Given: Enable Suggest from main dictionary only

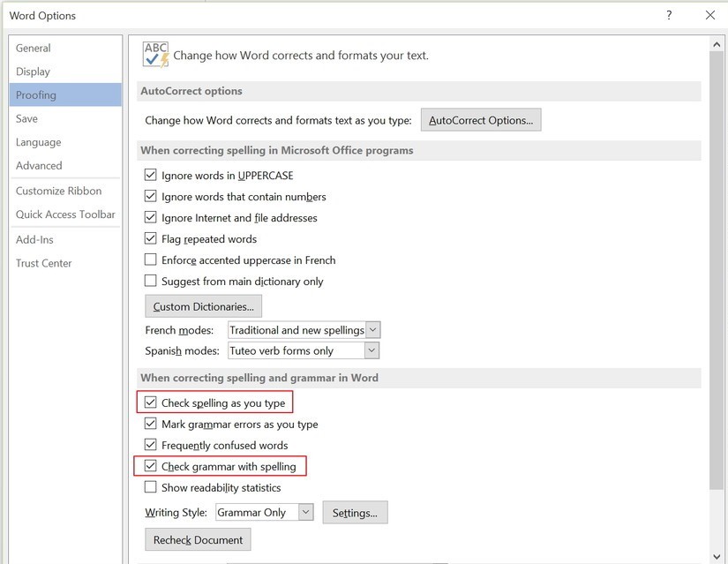Looking at the screenshot, I should [x=150, y=281].
